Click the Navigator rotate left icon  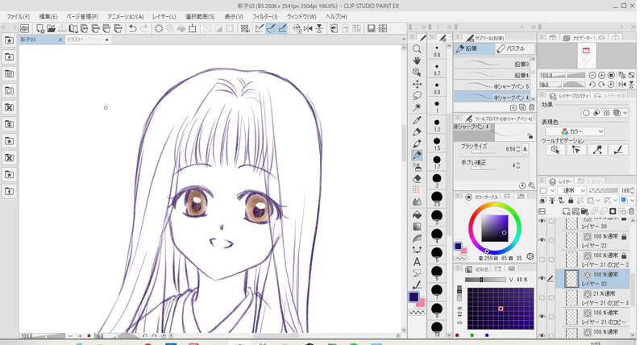click(592, 85)
